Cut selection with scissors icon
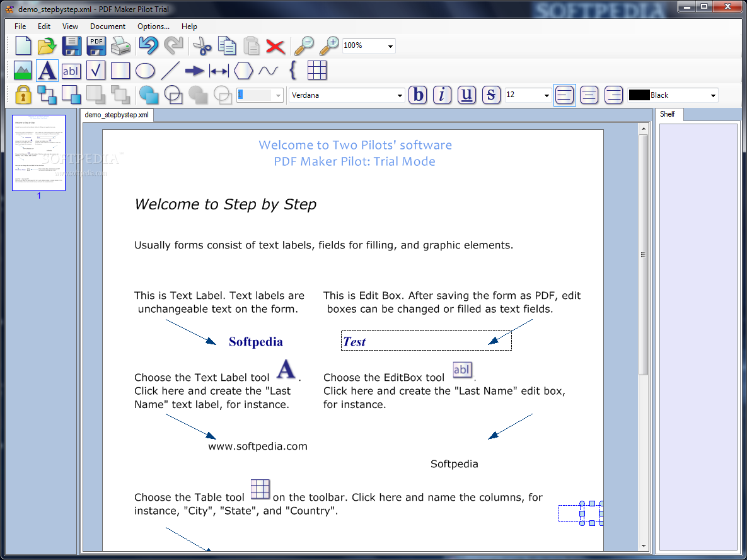 (202, 46)
